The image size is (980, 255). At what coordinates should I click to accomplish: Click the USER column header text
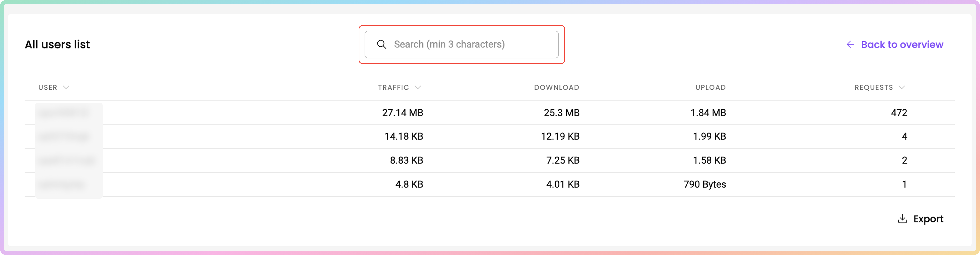[48, 87]
